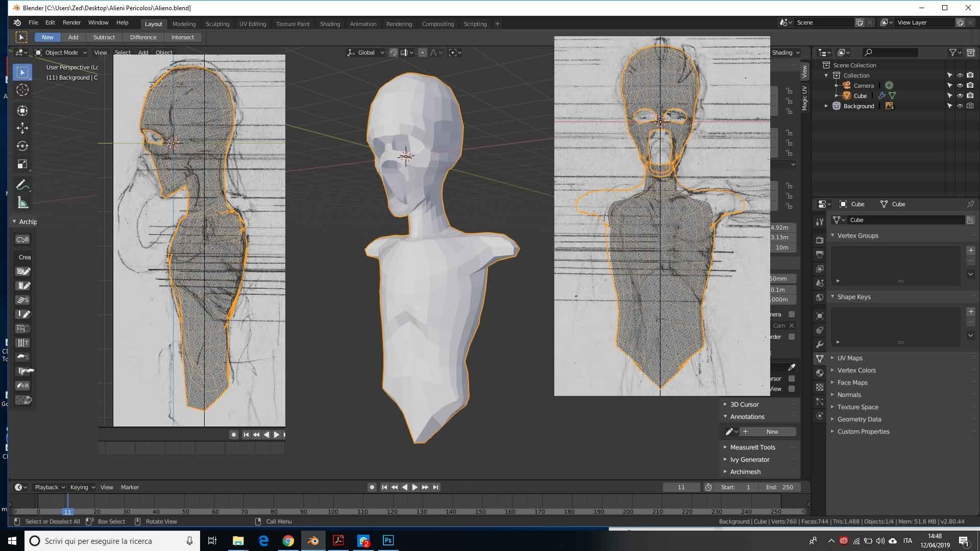The height and width of the screenshot is (551, 980).
Task: Click the Intersect selection mode button
Action: [x=182, y=37]
